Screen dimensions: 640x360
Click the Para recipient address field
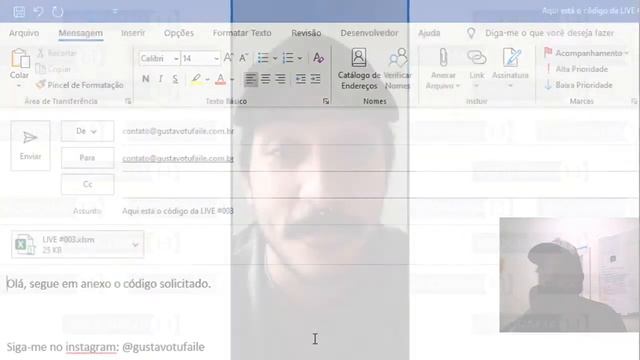pos(380,158)
